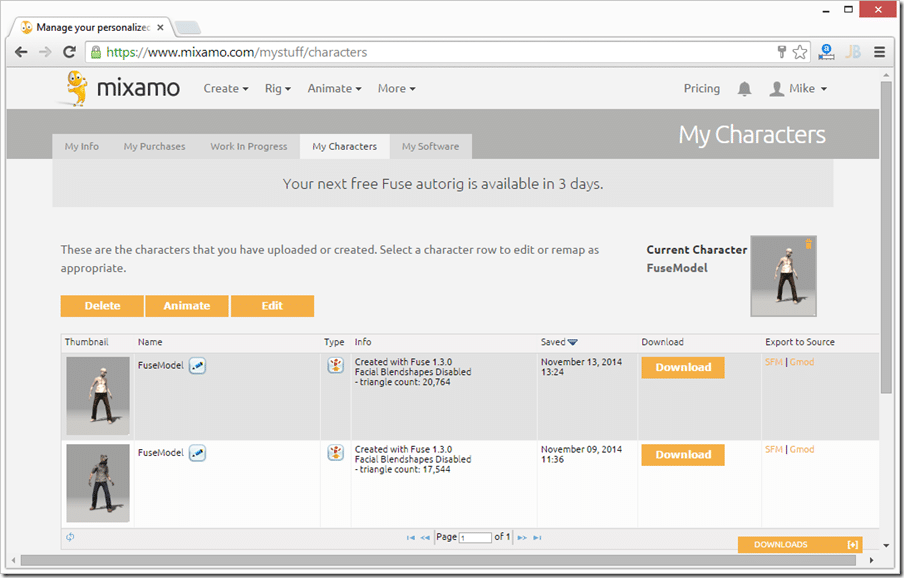Go to the previous page of results
Screen dimensions: 904x578
[x=425, y=538]
